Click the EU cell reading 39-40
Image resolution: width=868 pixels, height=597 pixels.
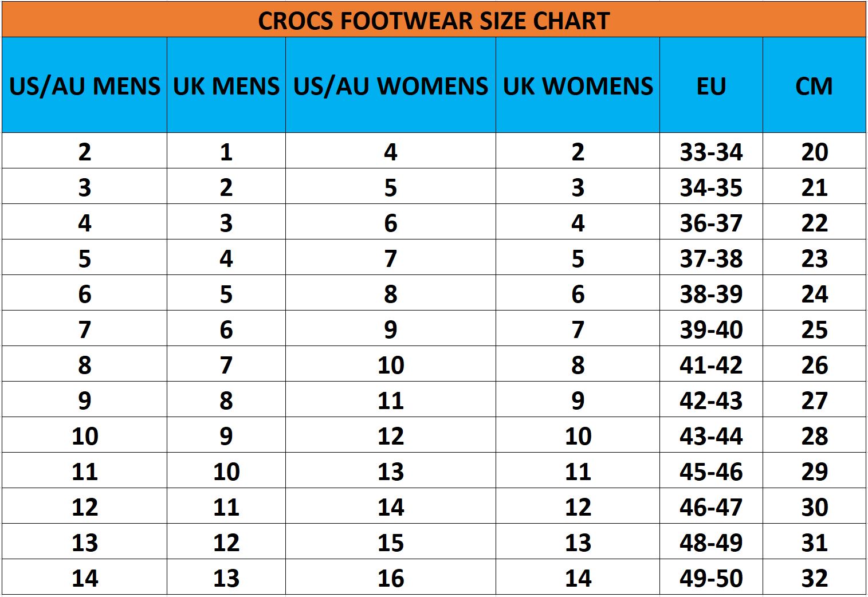pyautogui.click(x=711, y=329)
